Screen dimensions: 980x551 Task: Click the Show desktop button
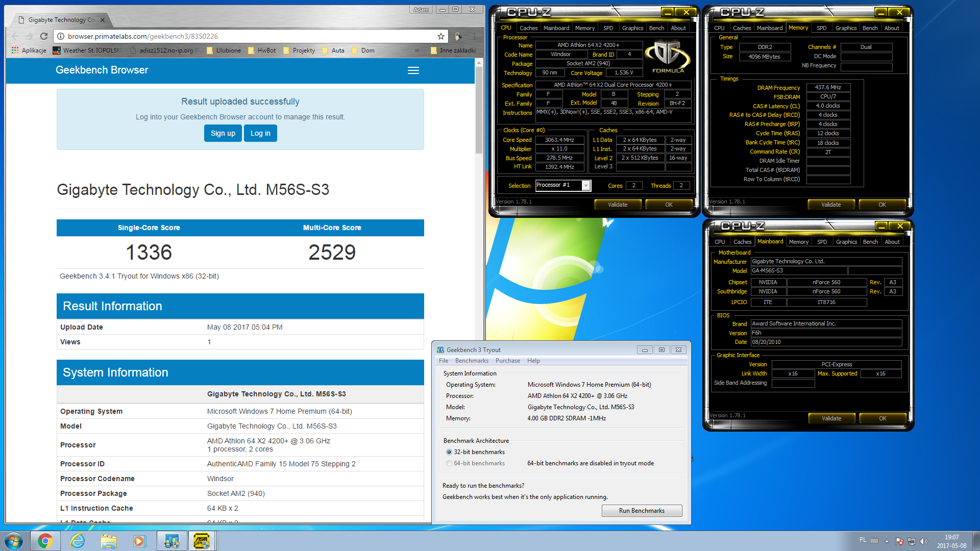(x=976, y=541)
